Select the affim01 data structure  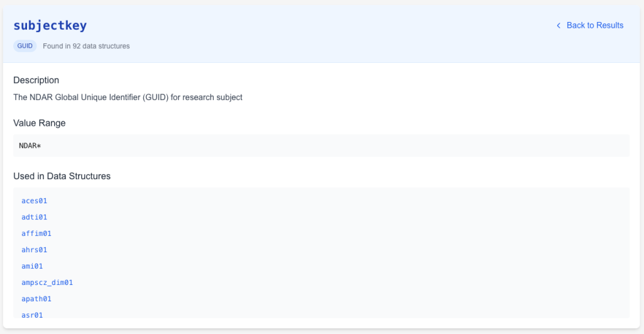point(36,233)
